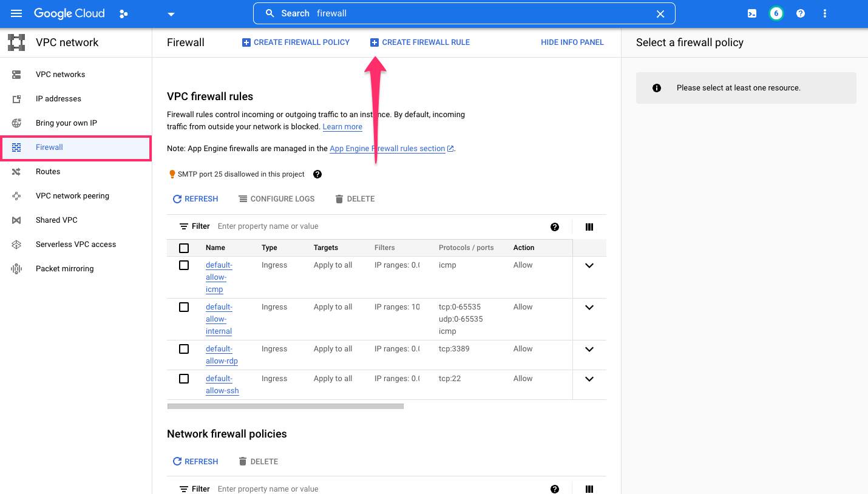The width and height of the screenshot is (868, 494).
Task: Expand details of the default-allow-rdp rule
Action: pos(589,349)
